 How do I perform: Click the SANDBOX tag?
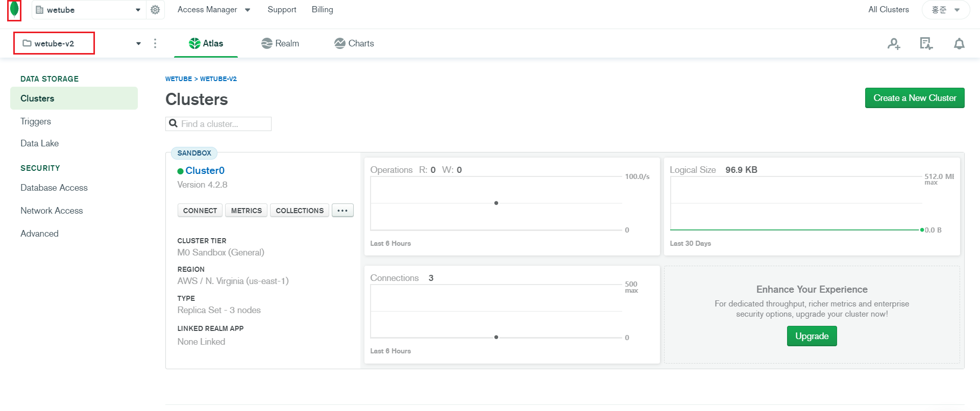(x=194, y=153)
